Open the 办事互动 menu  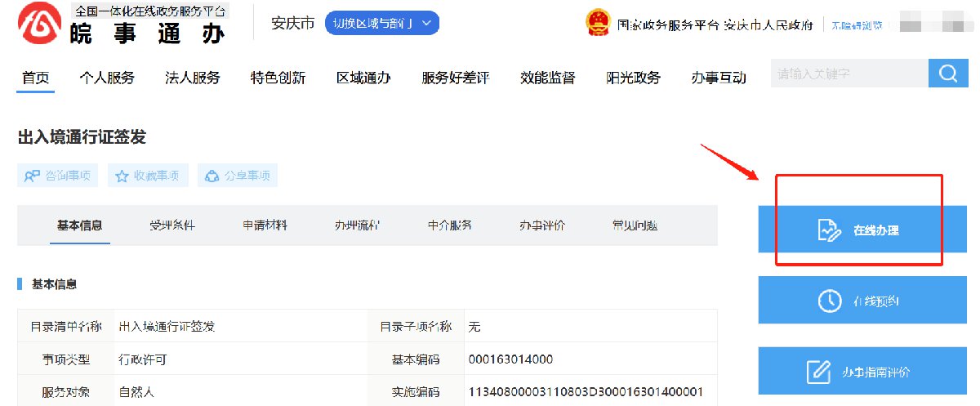719,78
